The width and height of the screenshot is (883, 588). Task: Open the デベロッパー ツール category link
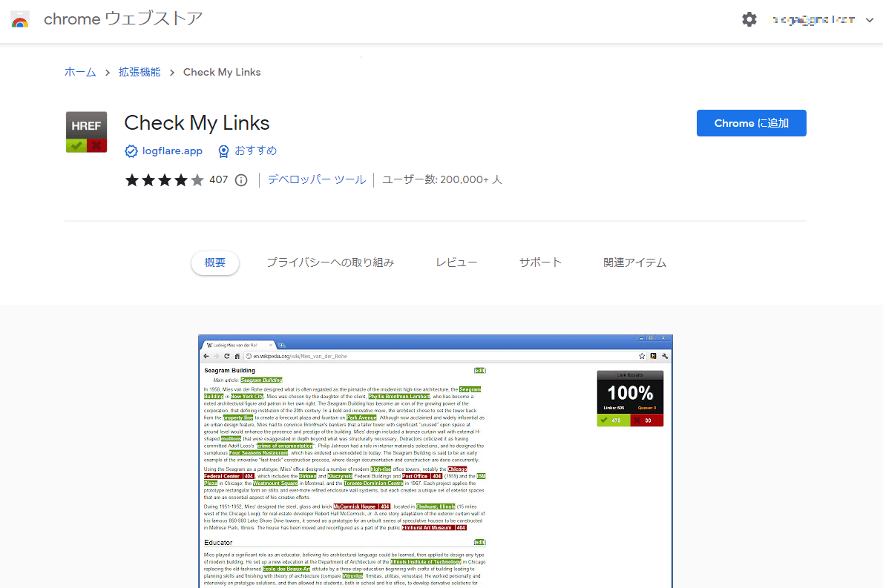(x=317, y=179)
